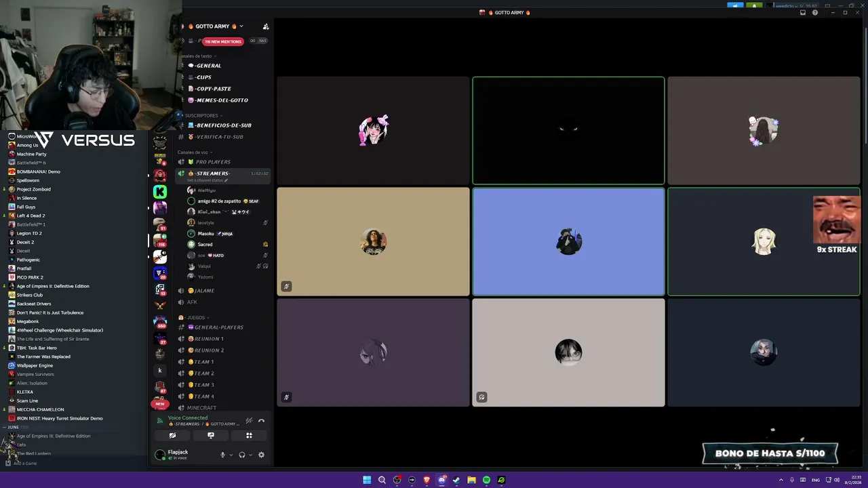Click Set a channel status link
Viewport: 868px width, 488px height.
208,181
